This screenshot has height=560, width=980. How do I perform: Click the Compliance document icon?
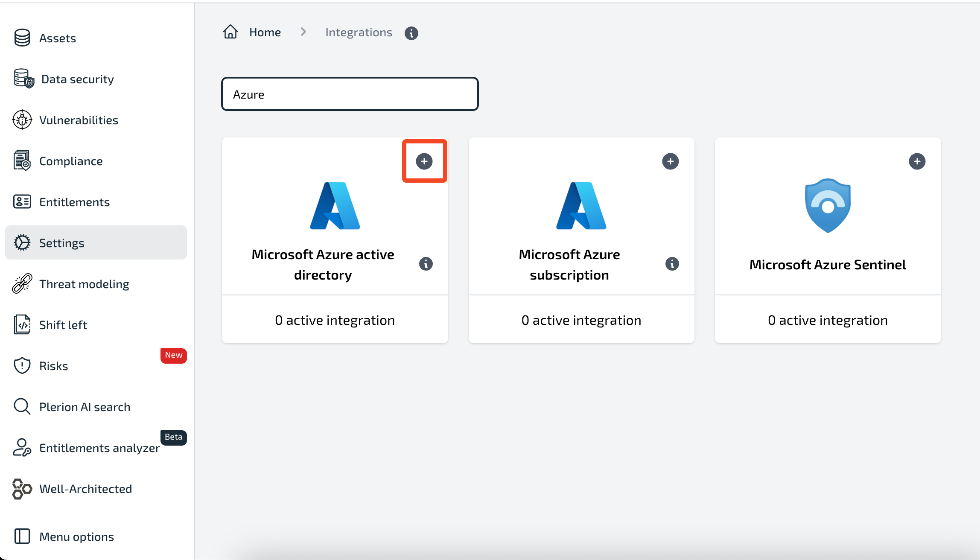22,161
